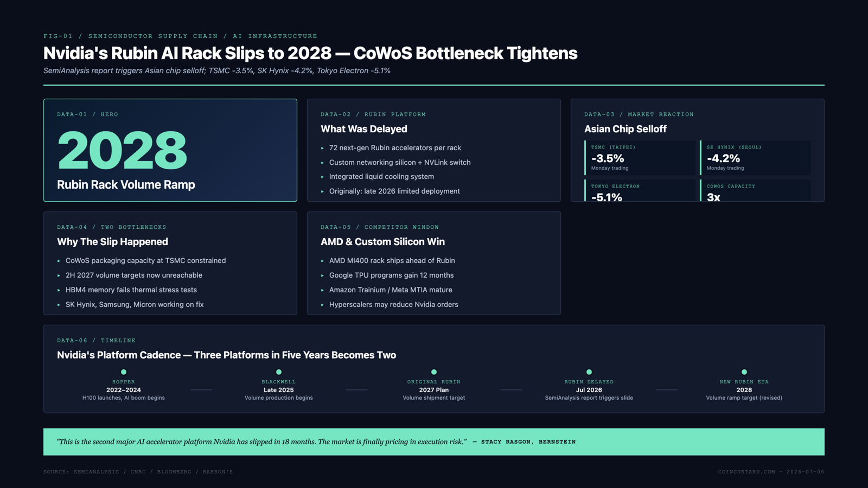This screenshot has height=488, width=868.
Task: Click 'H100 launches, AI boom begins' caption
Action: click(x=124, y=398)
